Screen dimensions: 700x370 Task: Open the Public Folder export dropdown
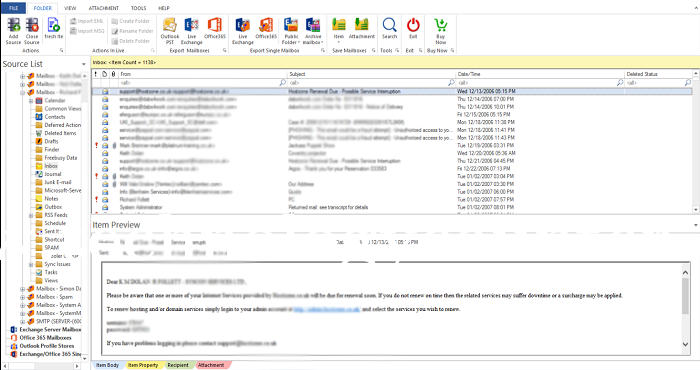pos(291,31)
